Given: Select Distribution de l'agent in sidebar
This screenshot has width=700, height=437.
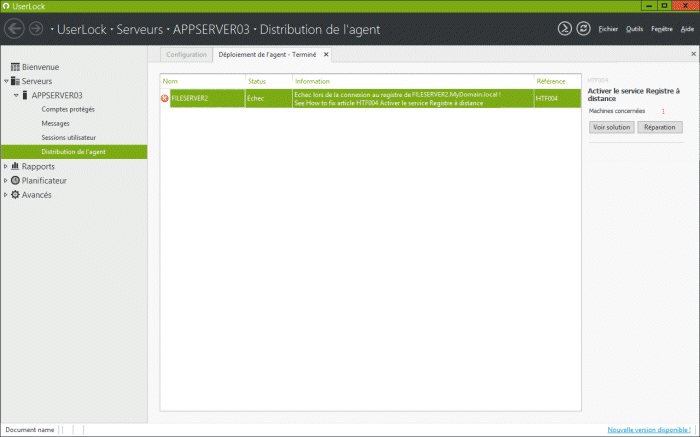Looking at the screenshot, I should click(x=74, y=152).
